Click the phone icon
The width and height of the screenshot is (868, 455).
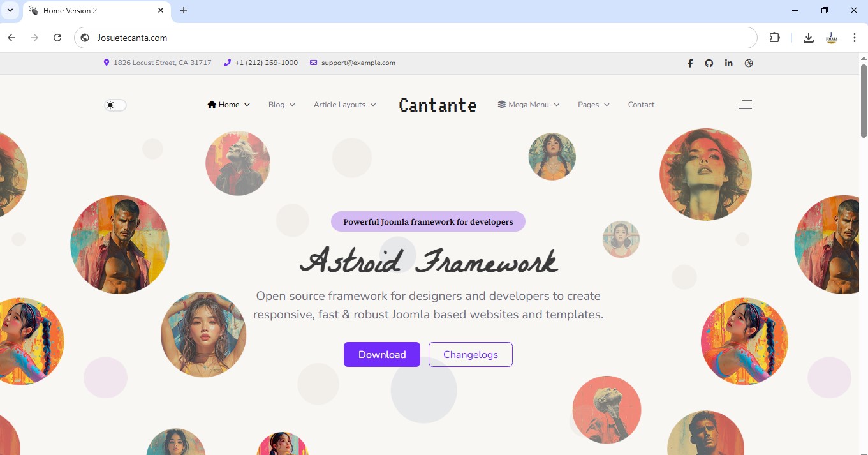(x=227, y=63)
